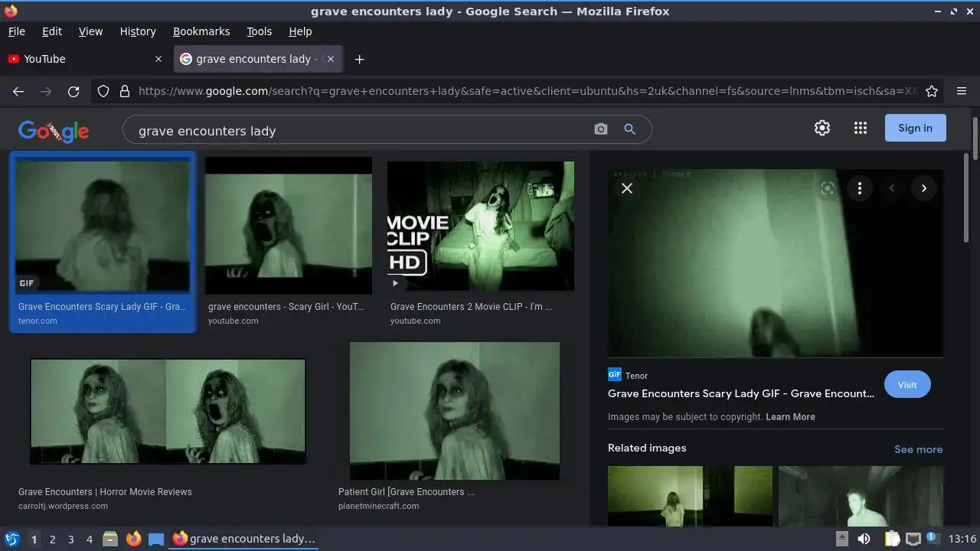Select the Tenor GIF thumbnail result
The image size is (980, 551).
(x=103, y=226)
